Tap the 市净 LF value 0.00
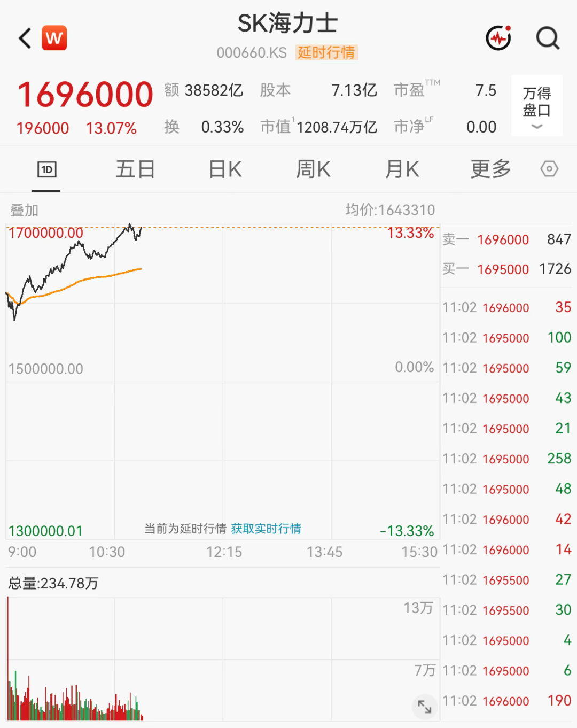577x728 pixels. (481, 127)
